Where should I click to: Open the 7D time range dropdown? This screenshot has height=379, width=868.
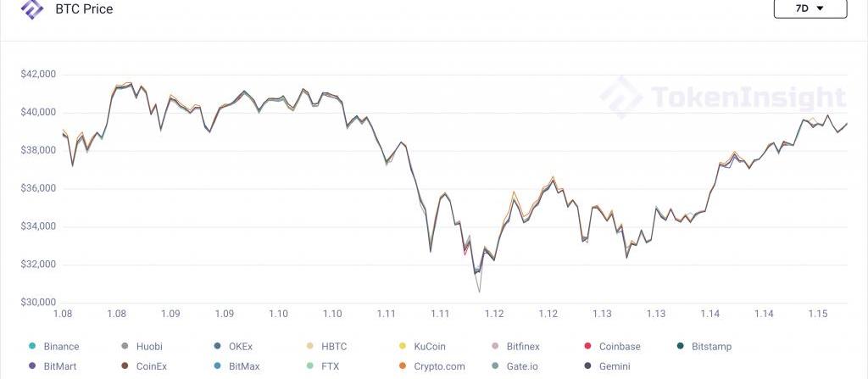[810, 9]
